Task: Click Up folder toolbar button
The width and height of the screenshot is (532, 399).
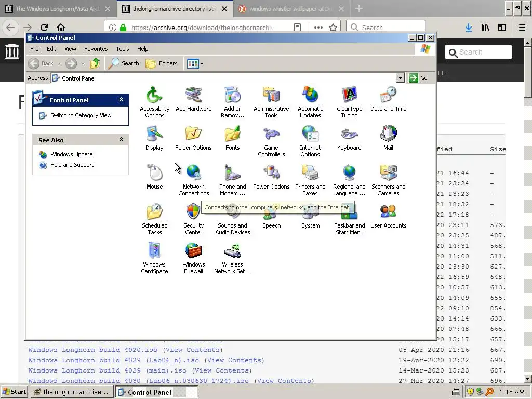Action: click(95, 63)
